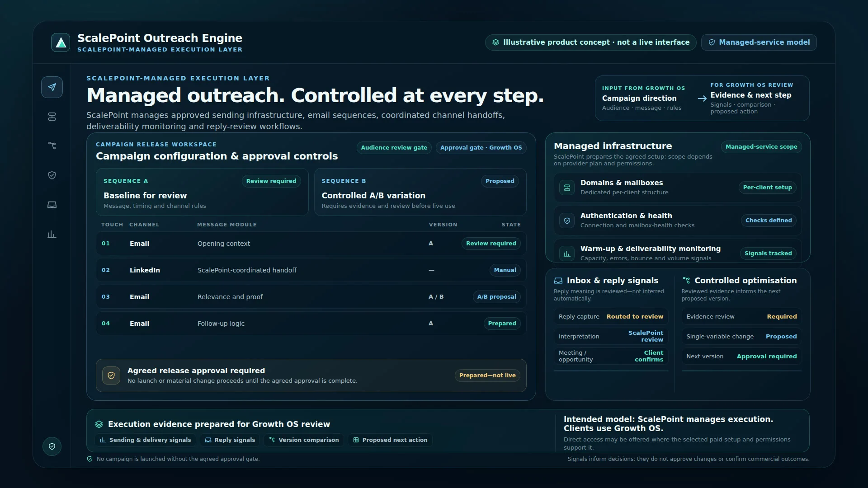This screenshot has height=488, width=868.
Task: Click the A/B proposal state badge
Action: tap(496, 297)
